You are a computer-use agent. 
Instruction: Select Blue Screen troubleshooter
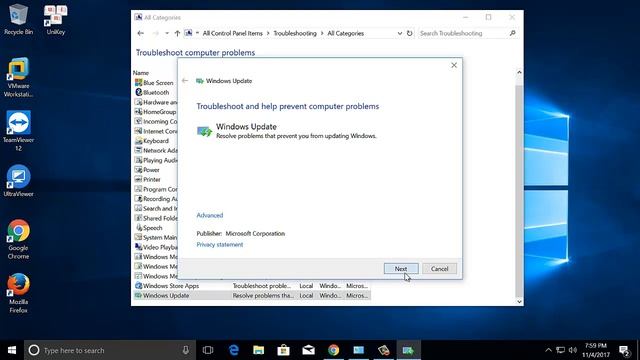coord(155,82)
